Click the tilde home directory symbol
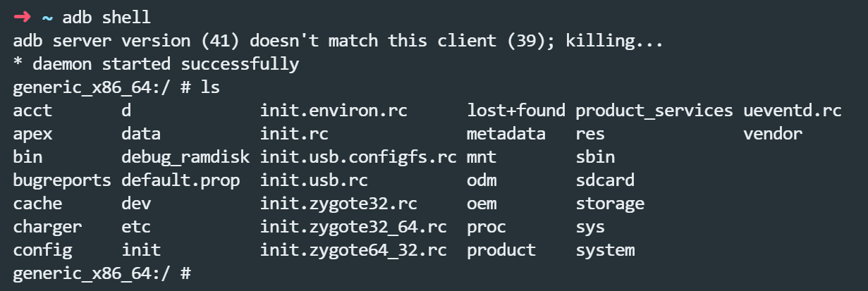Image resolution: width=868 pixels, height=291 pixels. point(47,18)
